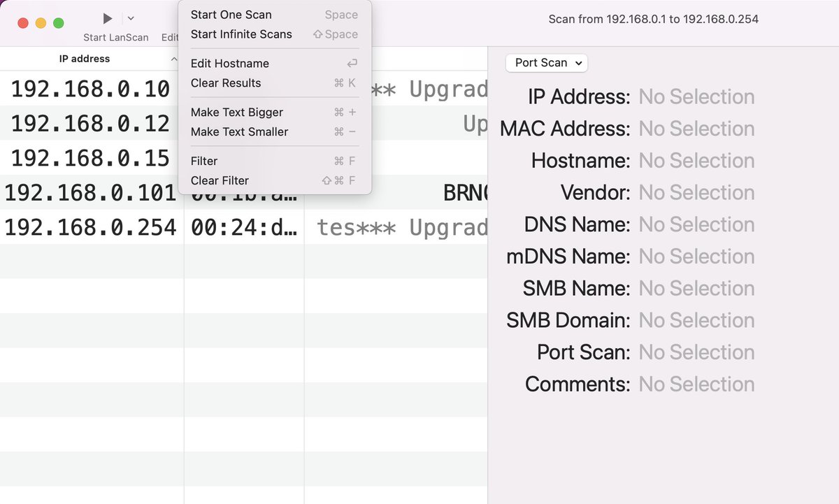The width and height of the screenshot is (839, 504).
Task: Click the green zoom window button
Action: 59,23
